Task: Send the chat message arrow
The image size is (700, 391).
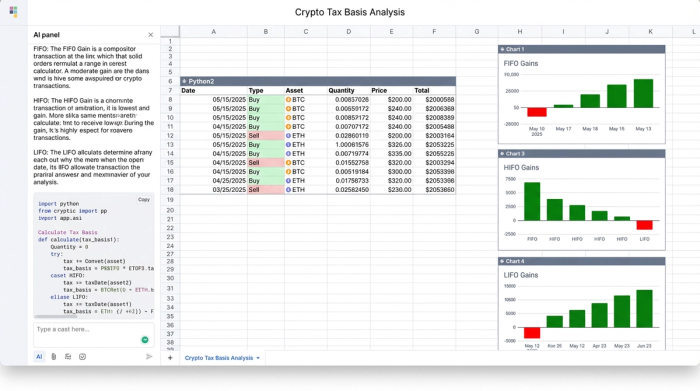Action: [149, 357]
